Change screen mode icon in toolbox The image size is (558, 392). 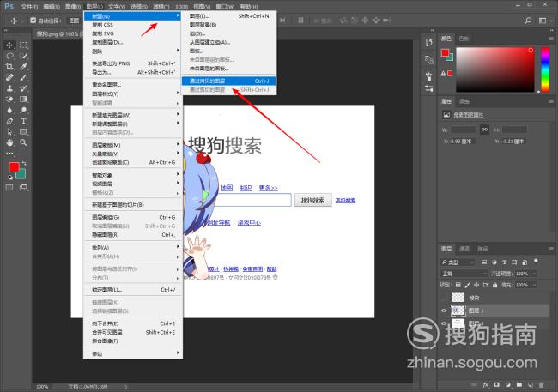23,188
